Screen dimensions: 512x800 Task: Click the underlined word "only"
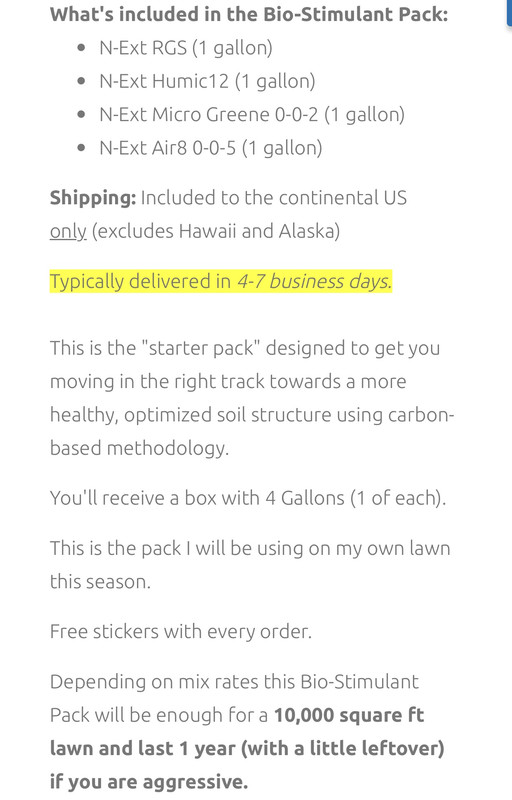[x=68, y=232]
